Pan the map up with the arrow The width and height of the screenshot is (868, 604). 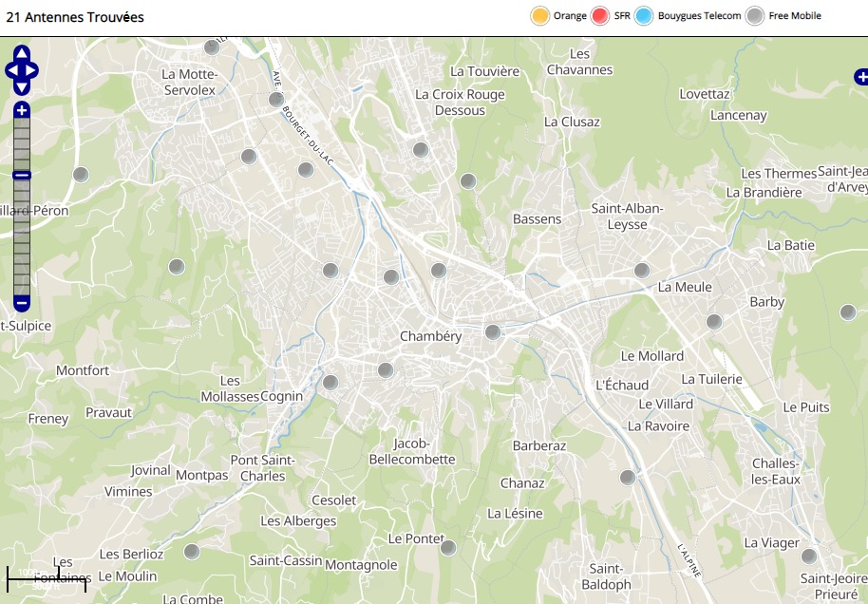[22, 54]
